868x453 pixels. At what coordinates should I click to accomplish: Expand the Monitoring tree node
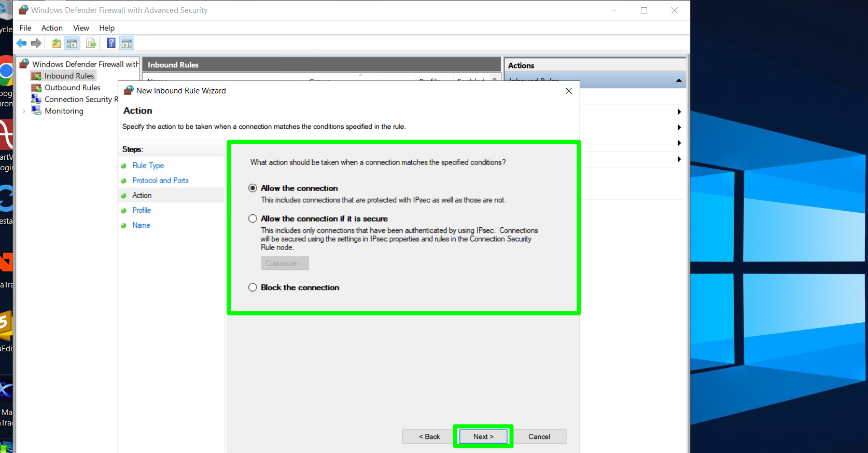pyautogui.click(x=24, y=111)
